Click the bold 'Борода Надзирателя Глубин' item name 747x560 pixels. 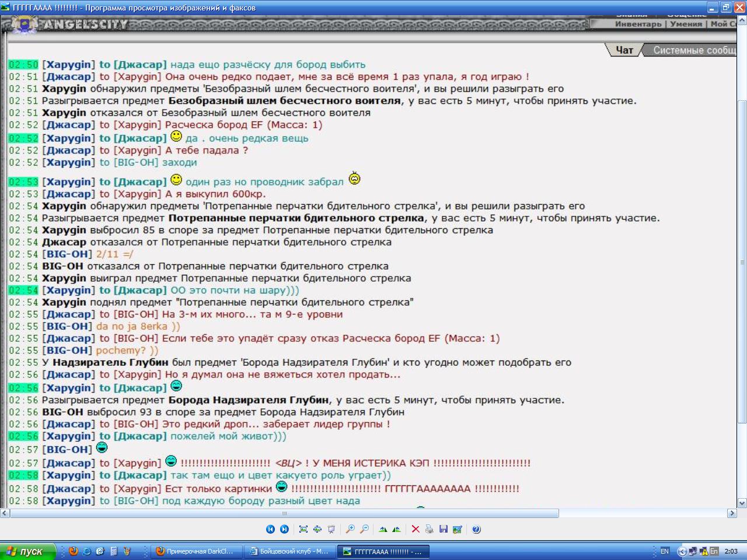[249, 400]
